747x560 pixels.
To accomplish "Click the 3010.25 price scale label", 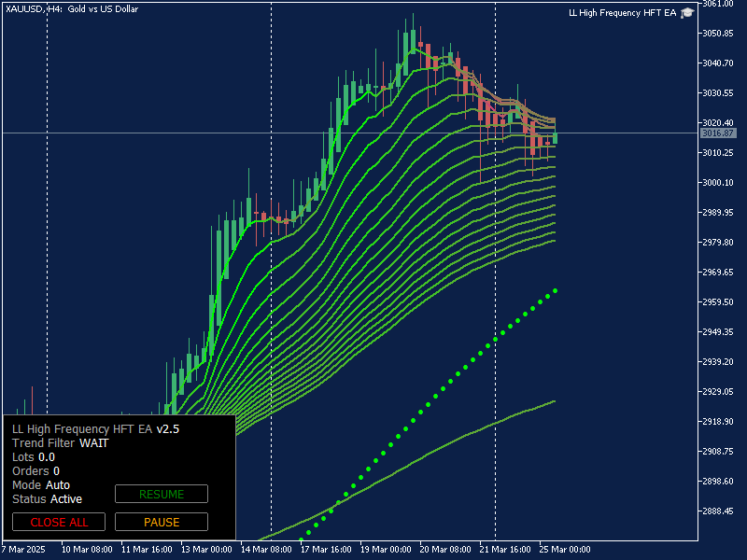I will click(718, 152).
